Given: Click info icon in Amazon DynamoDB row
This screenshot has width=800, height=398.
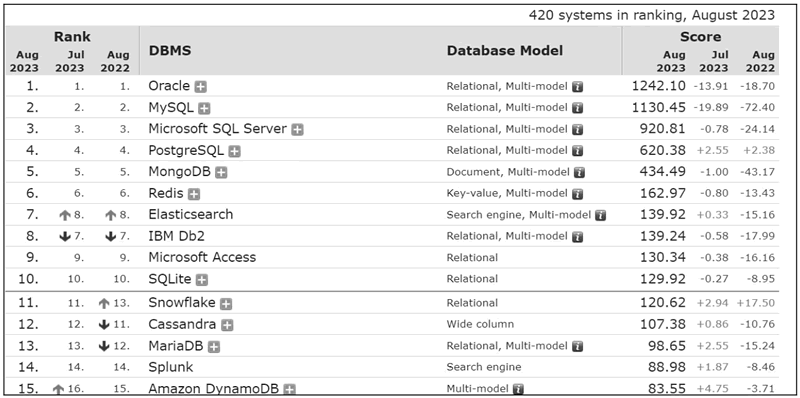Looking at the screenshot, I should [x=518, y=389].
